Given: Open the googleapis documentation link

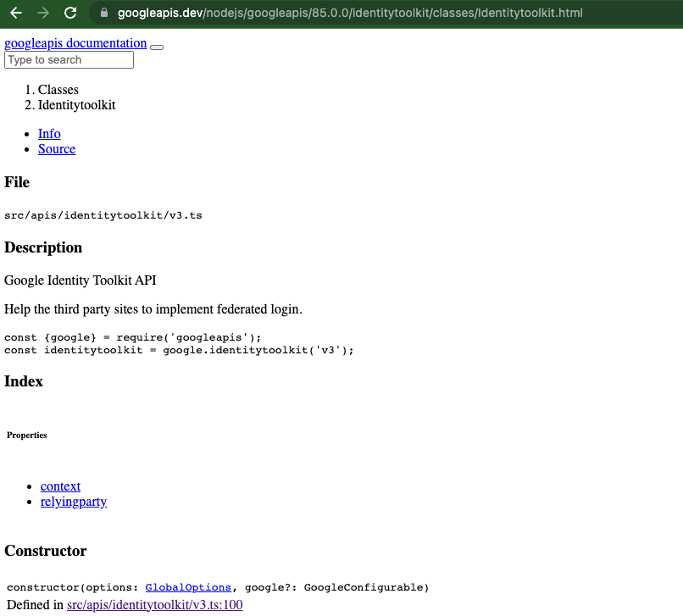Looking at the screenshot, I should [75, 43].
